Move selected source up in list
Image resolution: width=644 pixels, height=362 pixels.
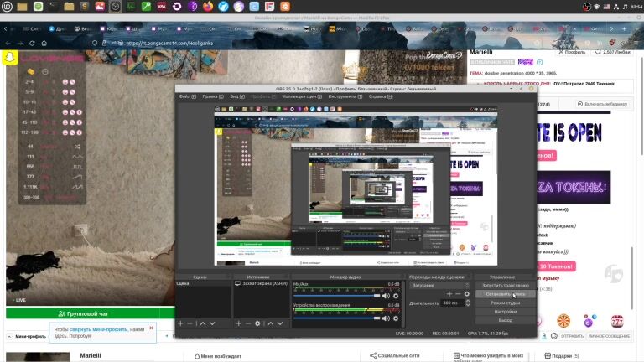click(x=269, y=323)
